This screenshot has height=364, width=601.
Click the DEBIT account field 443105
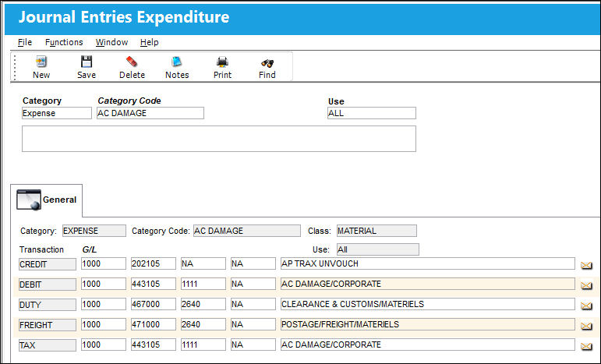point(154,284)
